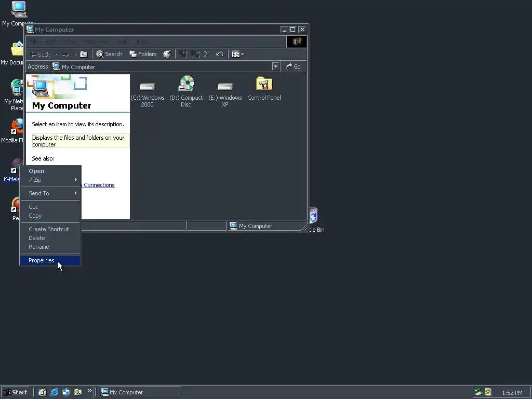Click the Outlook Express quick launch icon

(66, 392)
